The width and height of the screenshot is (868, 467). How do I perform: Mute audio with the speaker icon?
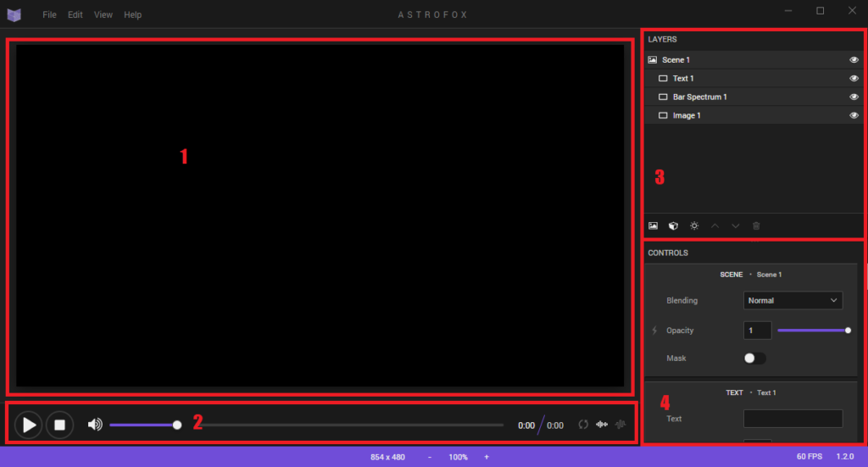(95, 425)
